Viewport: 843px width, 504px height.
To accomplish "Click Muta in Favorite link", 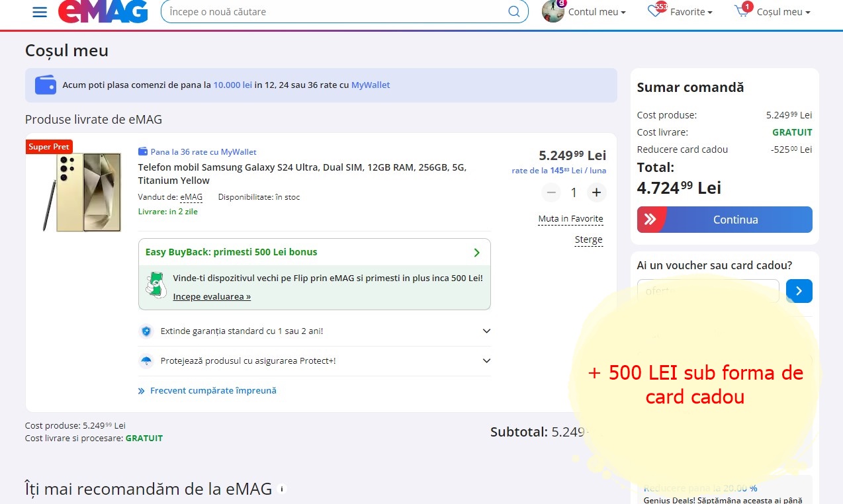I will pyautogui.click(x=570, y=219).
